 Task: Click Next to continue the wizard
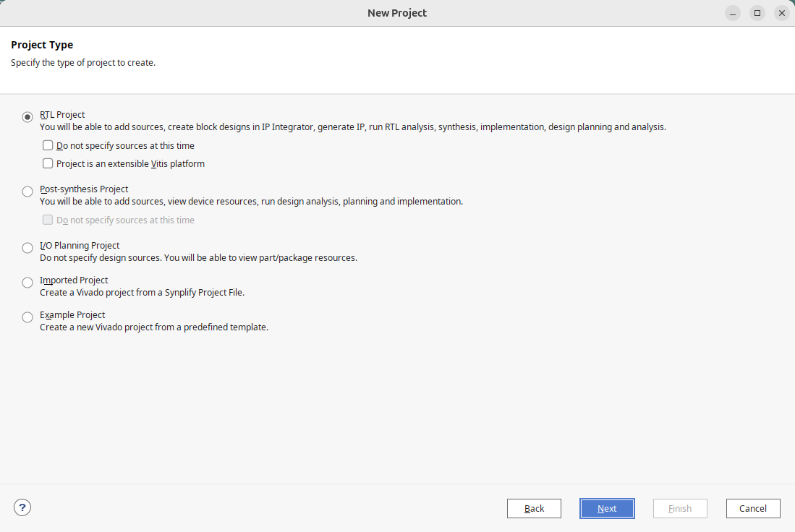[x=607, y=508]
